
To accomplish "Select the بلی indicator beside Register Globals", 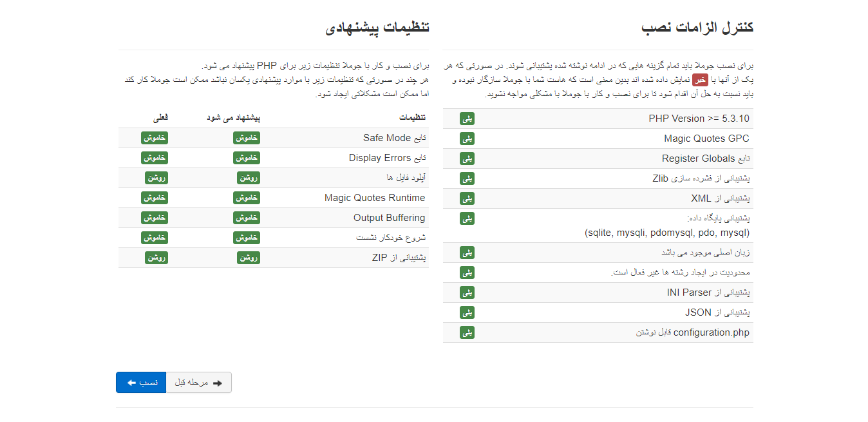I will 467,158.
